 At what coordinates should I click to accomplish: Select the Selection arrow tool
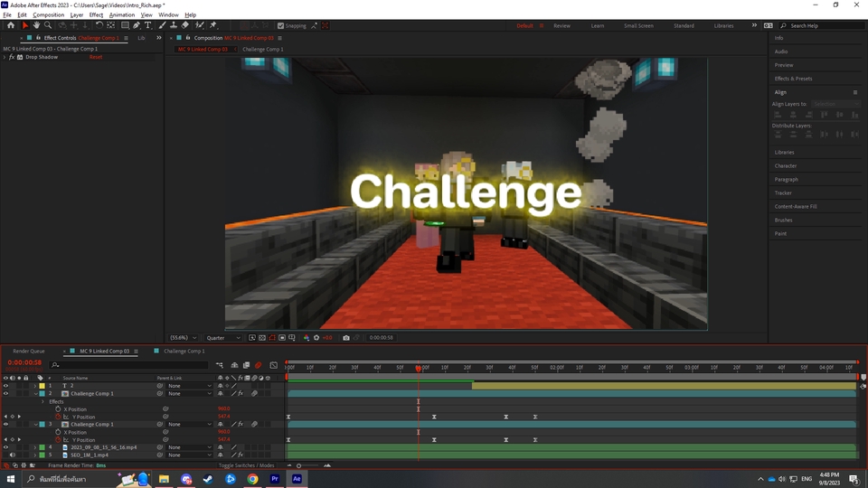(25, 25)
